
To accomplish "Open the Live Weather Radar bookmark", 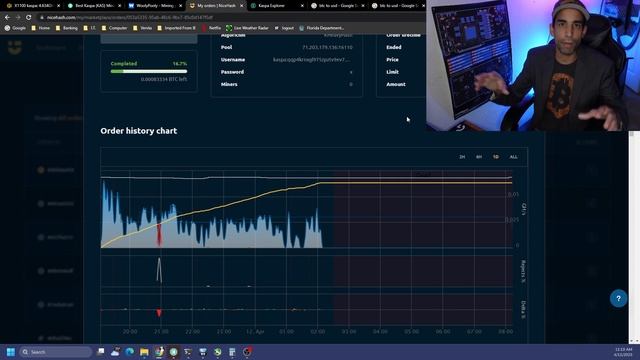I will (247, 28).
